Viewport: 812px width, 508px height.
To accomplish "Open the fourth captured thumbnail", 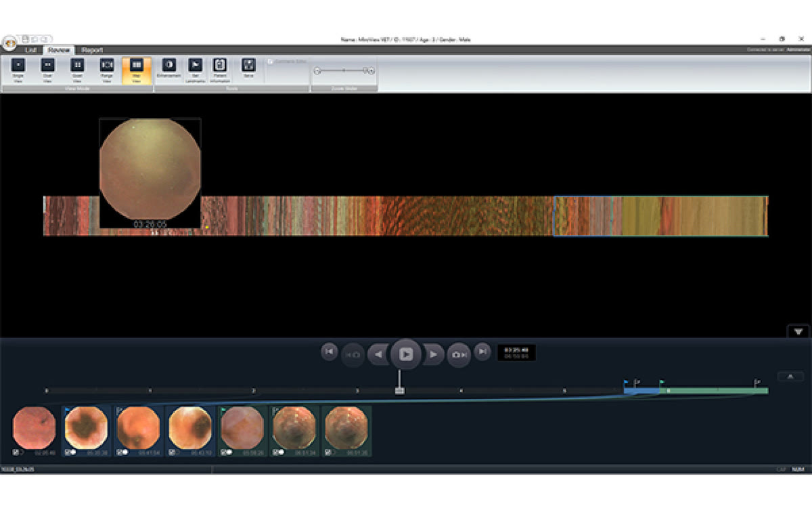I will coord(190,427).
